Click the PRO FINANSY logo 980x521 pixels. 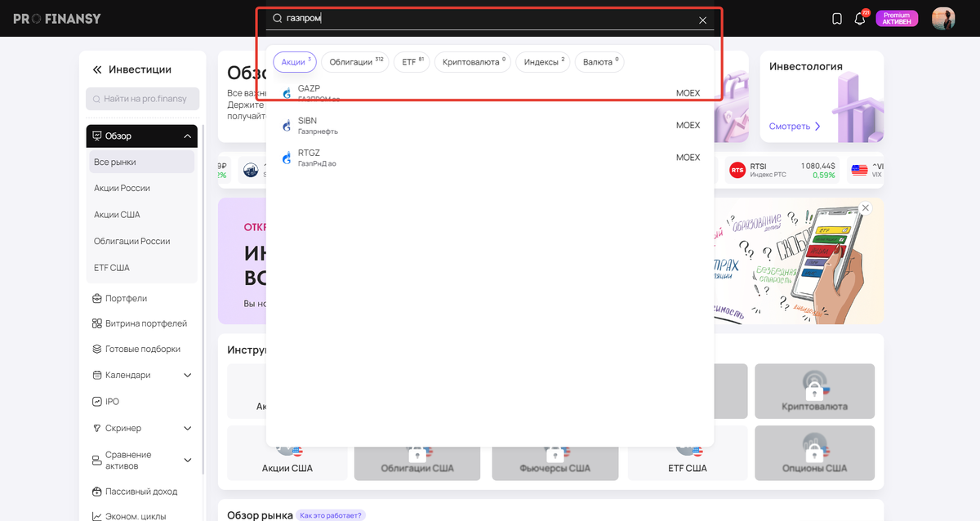(57, 19)
